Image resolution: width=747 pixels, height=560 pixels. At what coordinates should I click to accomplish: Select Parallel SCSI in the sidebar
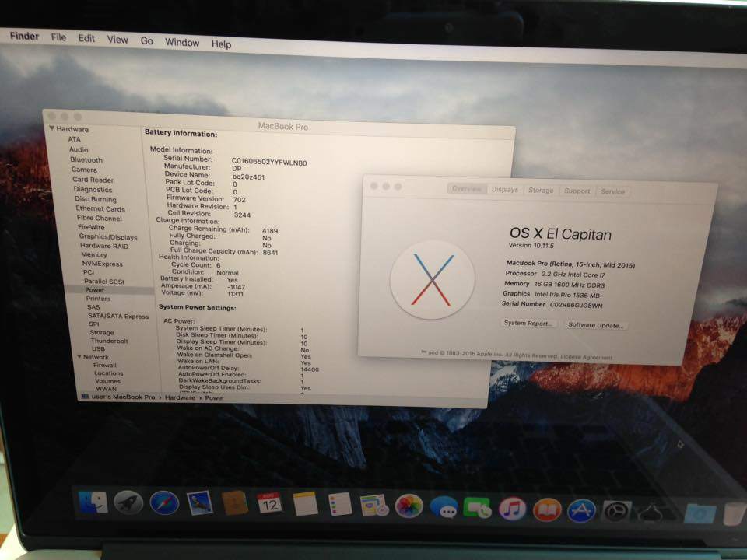click(x=103, y=282)
